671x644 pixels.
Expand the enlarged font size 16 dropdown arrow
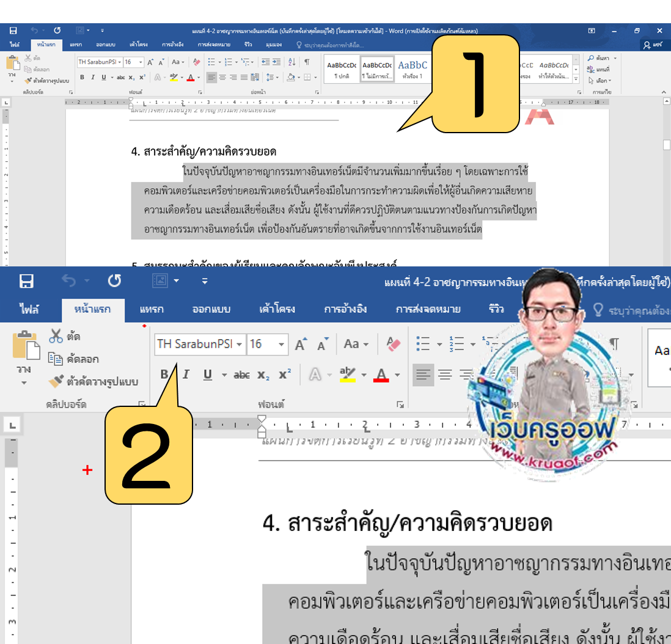click(282, 345)
